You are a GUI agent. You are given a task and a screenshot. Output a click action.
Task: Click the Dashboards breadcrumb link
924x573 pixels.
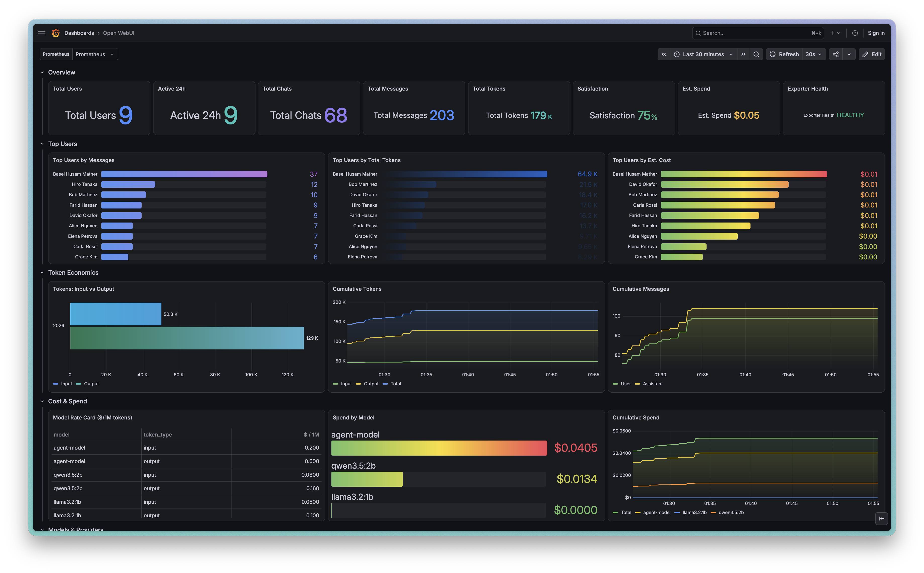click(79, 33)
